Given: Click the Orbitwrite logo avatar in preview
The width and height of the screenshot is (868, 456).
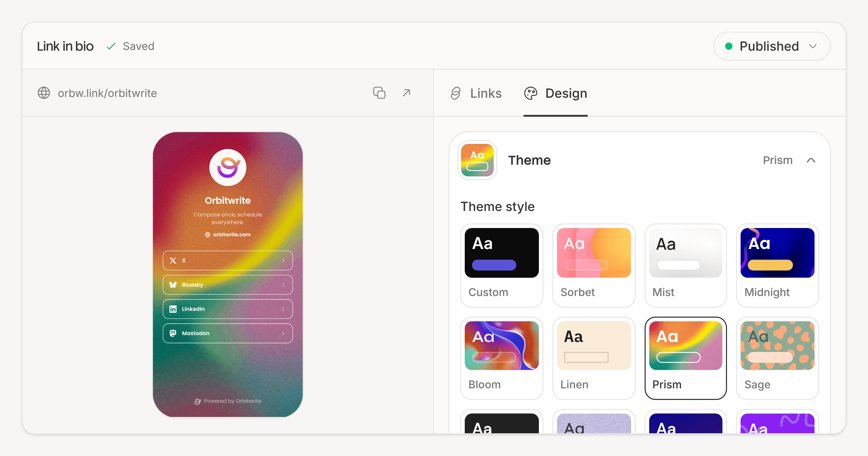Looking at the screenshot, I should [228, 168].
